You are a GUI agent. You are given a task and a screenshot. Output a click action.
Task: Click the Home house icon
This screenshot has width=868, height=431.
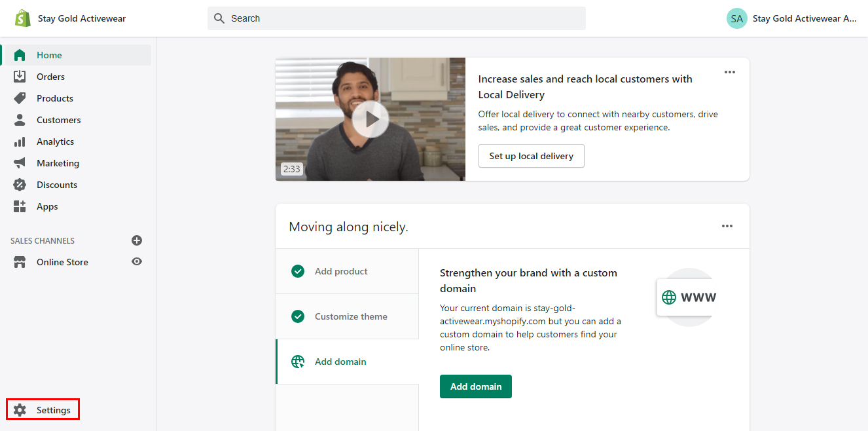[20, 55]
